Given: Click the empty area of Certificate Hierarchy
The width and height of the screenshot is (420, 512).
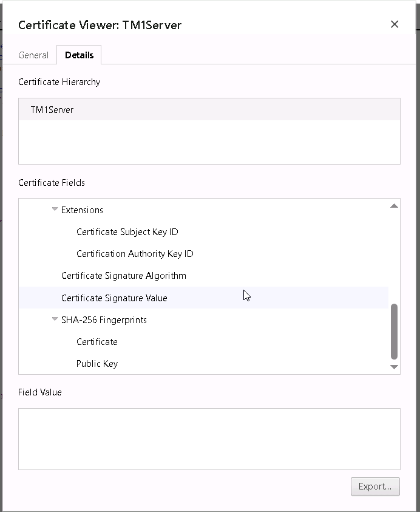Looking at the screenshot, I should (209, 142).
